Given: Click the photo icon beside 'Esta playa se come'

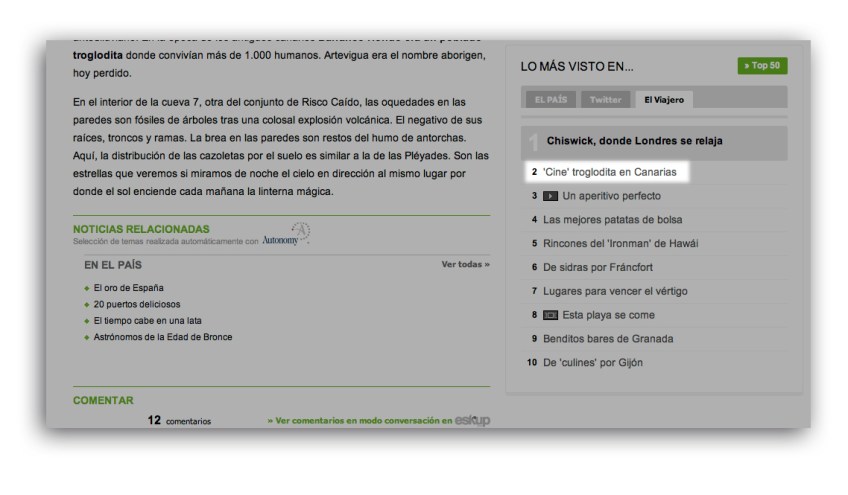Looking at the screenshot, I should click(x=550, y=315).
